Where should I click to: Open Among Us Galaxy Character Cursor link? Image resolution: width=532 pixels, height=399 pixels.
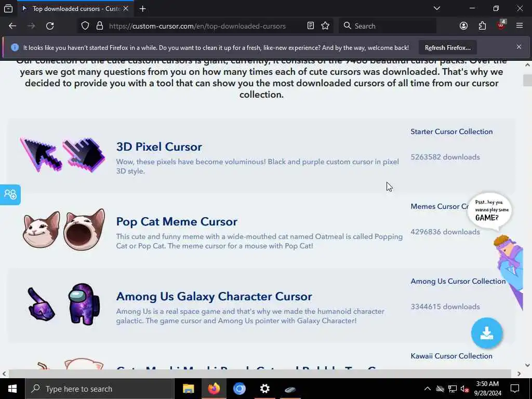pyautogui.click(x=214, y=296)
